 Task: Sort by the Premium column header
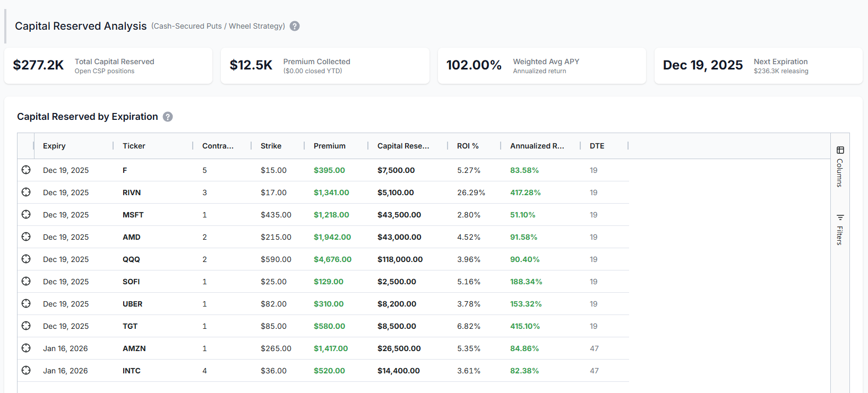tap(329, 146)
